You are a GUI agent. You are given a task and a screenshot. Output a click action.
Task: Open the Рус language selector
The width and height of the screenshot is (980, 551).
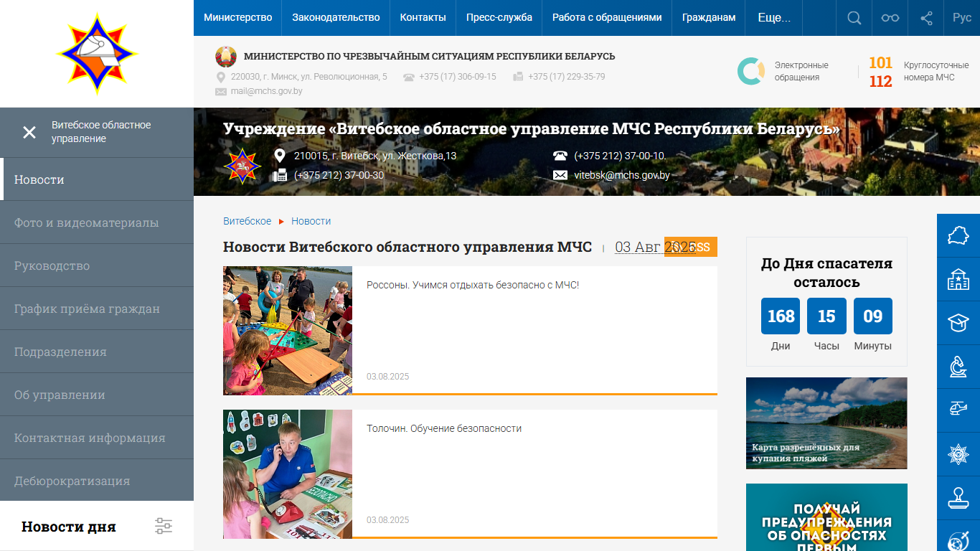pyautogui.click(x=962, y=18)
